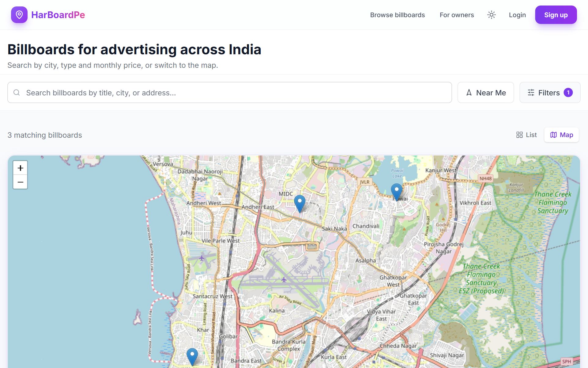This screenshot has height=368, width=588.
Task: Switch to Map view
Action: pyautogui.click(x=561, y=135)
